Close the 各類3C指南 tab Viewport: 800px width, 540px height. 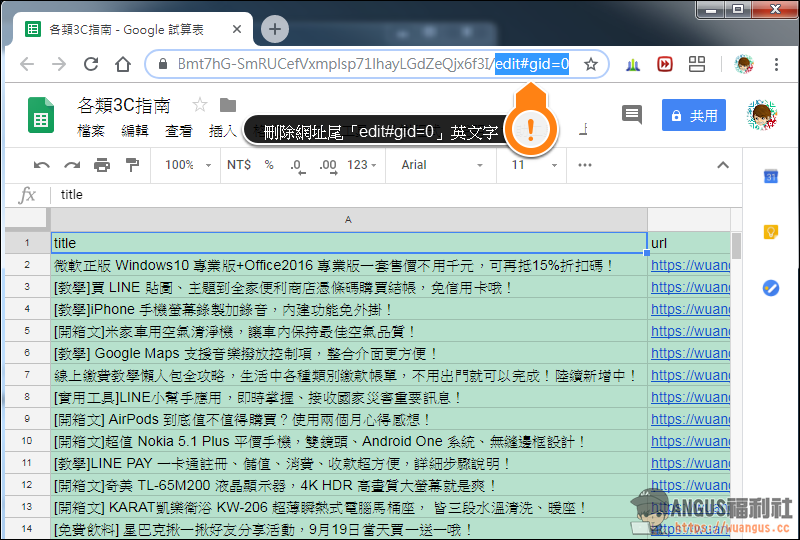(237, 30)
